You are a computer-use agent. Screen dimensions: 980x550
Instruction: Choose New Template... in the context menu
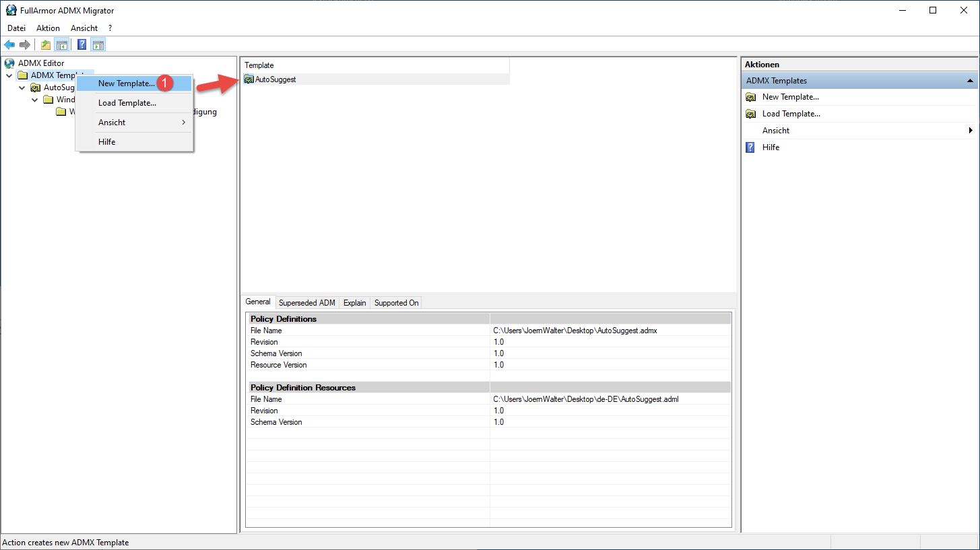coord(127,83)
